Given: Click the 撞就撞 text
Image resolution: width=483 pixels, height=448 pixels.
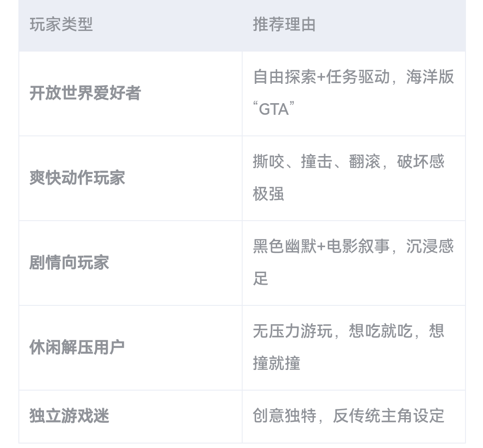Looking at the screenshot, I should coord(276,364).
